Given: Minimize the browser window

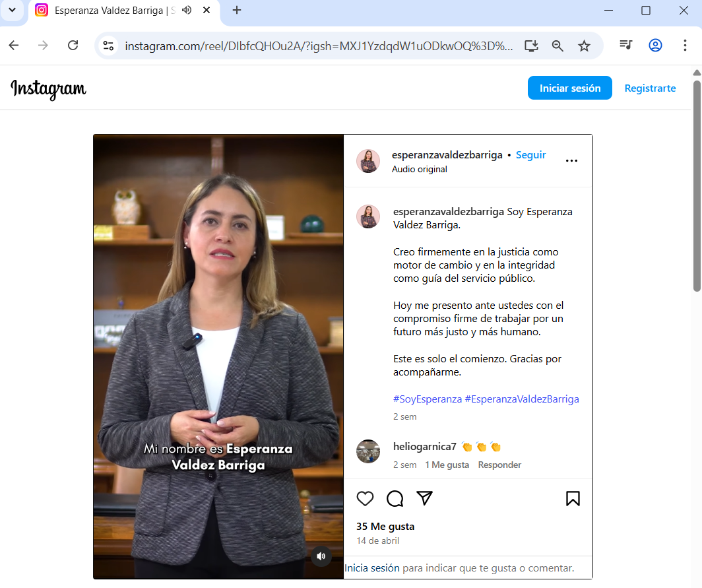Looking at the screenshot, I should tap(608, 10).
